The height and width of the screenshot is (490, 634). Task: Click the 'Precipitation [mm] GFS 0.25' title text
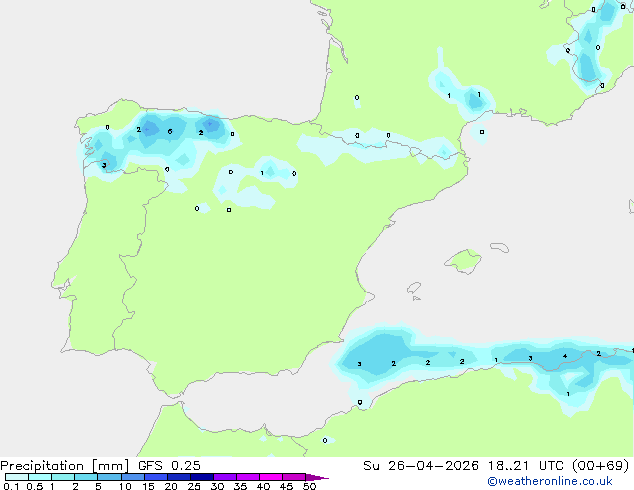click(x=100, y=466)
